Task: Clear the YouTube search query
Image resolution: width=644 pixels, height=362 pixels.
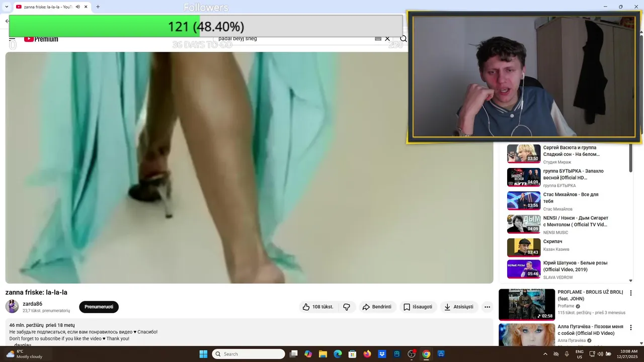Action: click(x=387, y=39)
